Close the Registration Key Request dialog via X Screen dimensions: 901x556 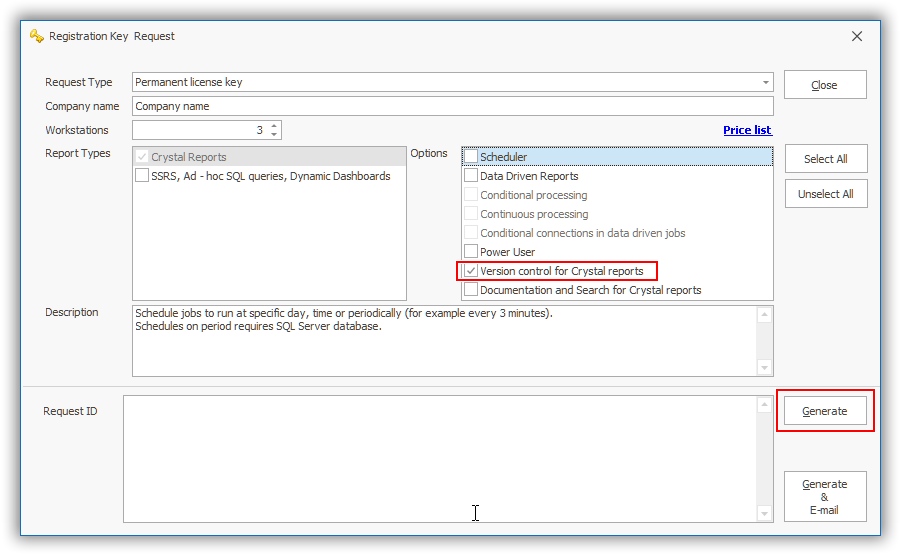857,36
